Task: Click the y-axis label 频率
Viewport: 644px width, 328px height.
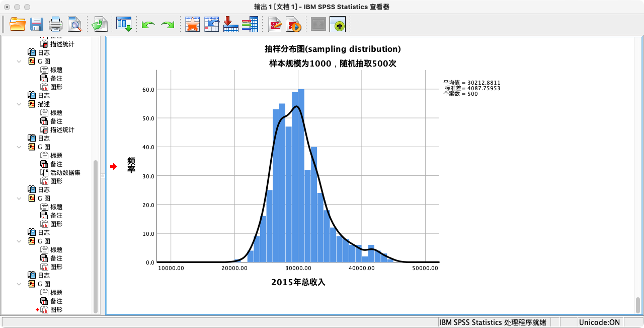Action: [x=131, y=165]
